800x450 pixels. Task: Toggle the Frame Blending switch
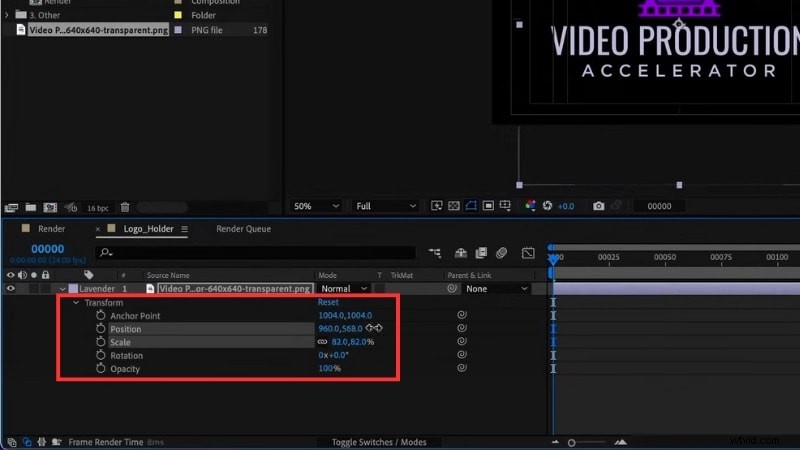point(481,253)
